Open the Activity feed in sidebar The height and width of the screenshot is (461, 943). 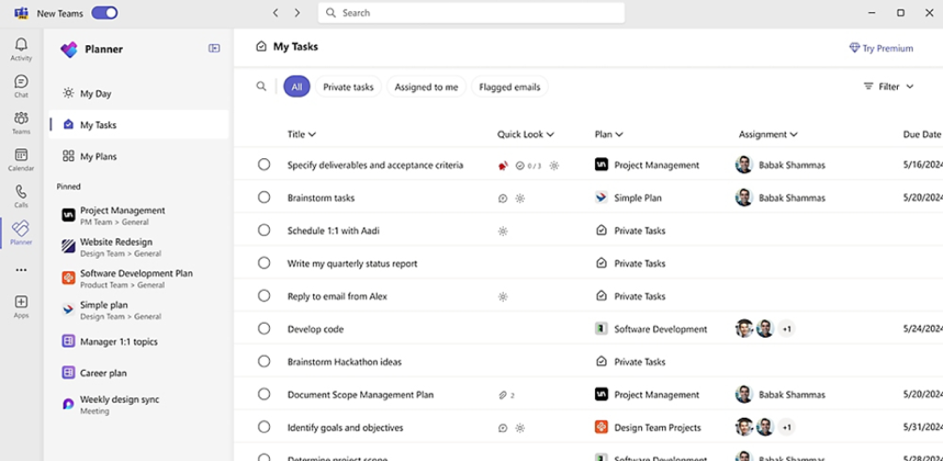[21, 49]
